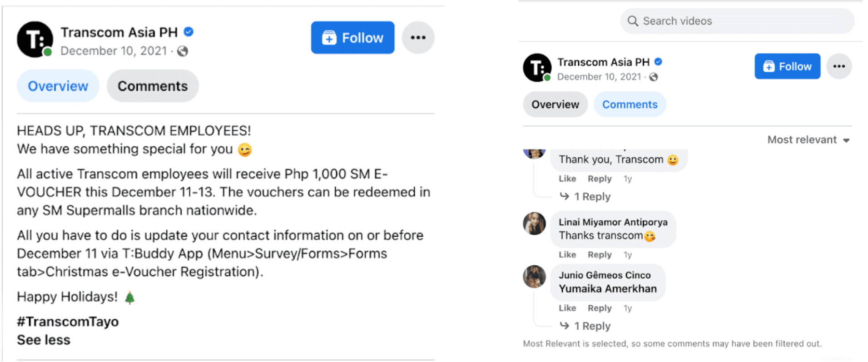Image resolution: width=868 pixels, height=362 pixels.
Task: Expand the Most relevant sorting dropdown
Action: click(x=808, y=140)
